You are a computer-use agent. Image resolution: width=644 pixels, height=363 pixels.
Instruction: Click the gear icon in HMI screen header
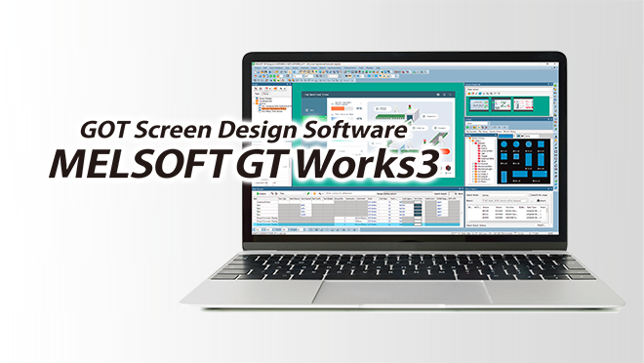pyautogui.click(x=438, y=95)
